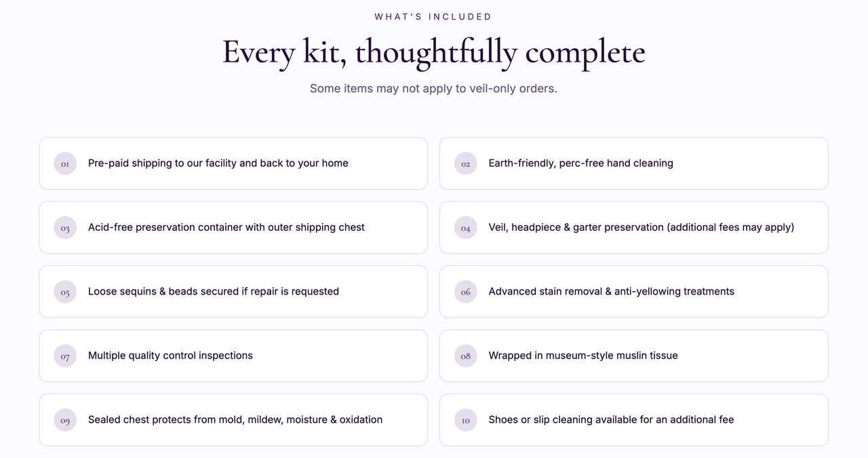Select the 03 circular badge

click(x=65, y=227)
